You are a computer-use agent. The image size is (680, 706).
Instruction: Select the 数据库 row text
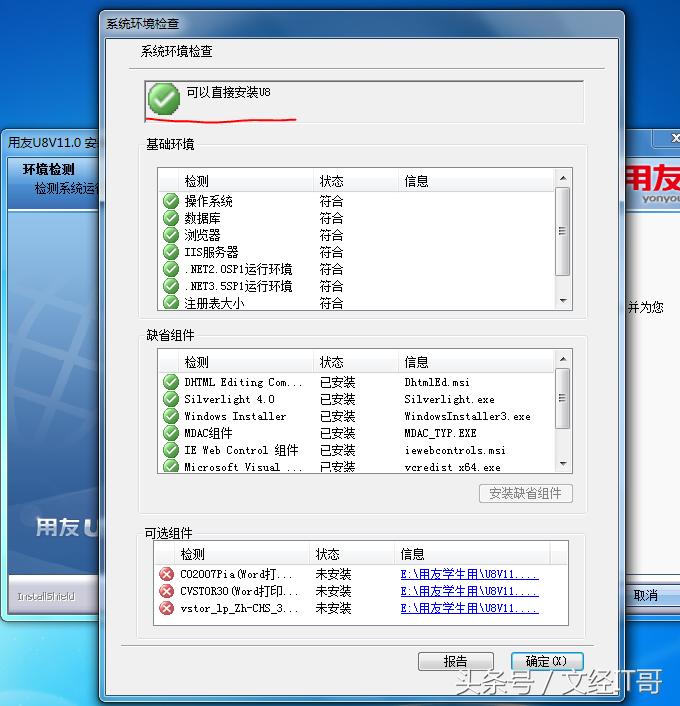tap(202, 218)
